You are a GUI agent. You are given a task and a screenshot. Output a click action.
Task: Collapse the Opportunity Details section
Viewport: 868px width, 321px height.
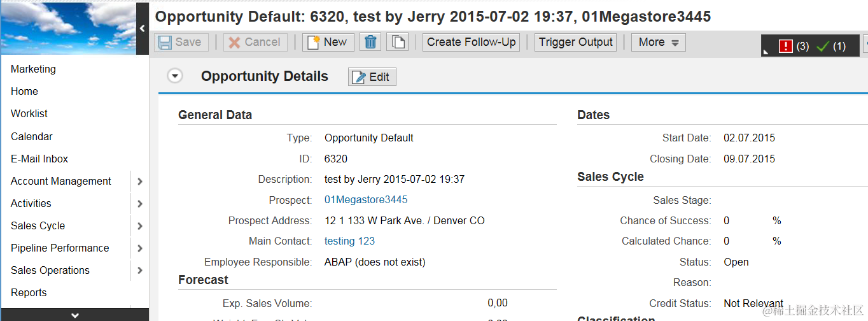[x=175, y=76]
